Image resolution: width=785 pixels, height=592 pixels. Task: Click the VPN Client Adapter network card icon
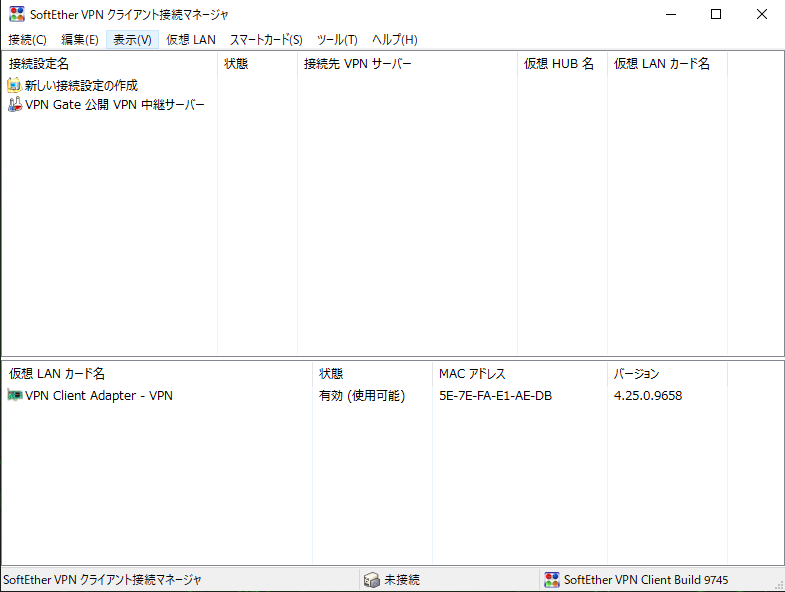point(14,396)
